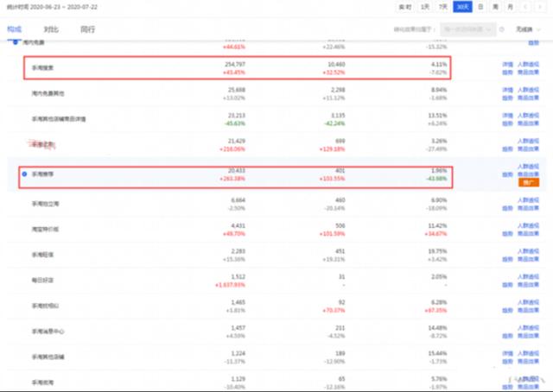Image resolution: width=553 pixels, height=392 pixels.
Task: Click the 手淘推荐 source name
Action: tap(42, 174)
